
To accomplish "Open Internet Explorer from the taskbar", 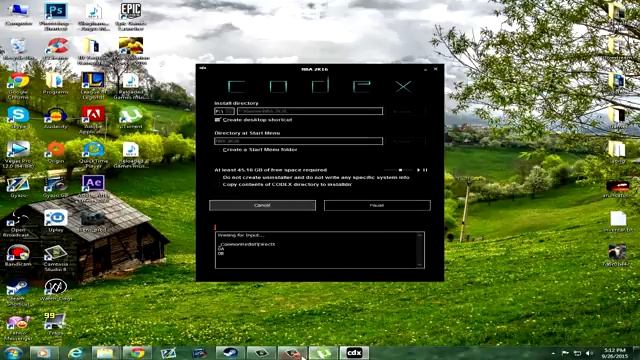I will point(75,353).
